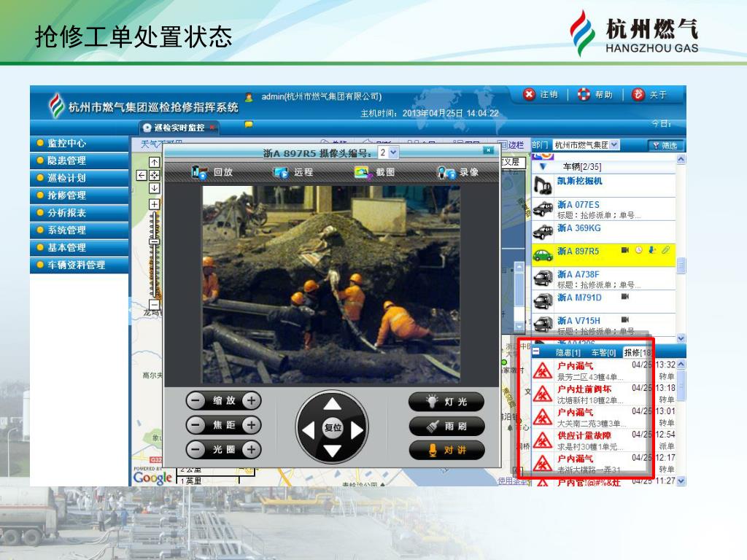Click camera icon for 浙A V715H

coord(625,319)
